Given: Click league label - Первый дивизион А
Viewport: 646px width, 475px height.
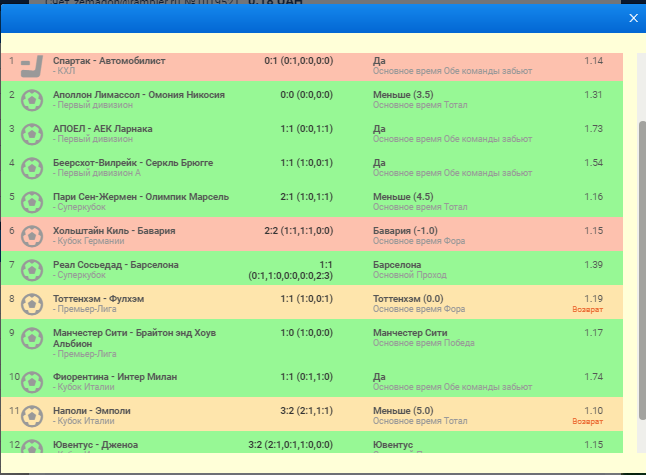Looking at the screenshot, I should (x=97, y=173).
